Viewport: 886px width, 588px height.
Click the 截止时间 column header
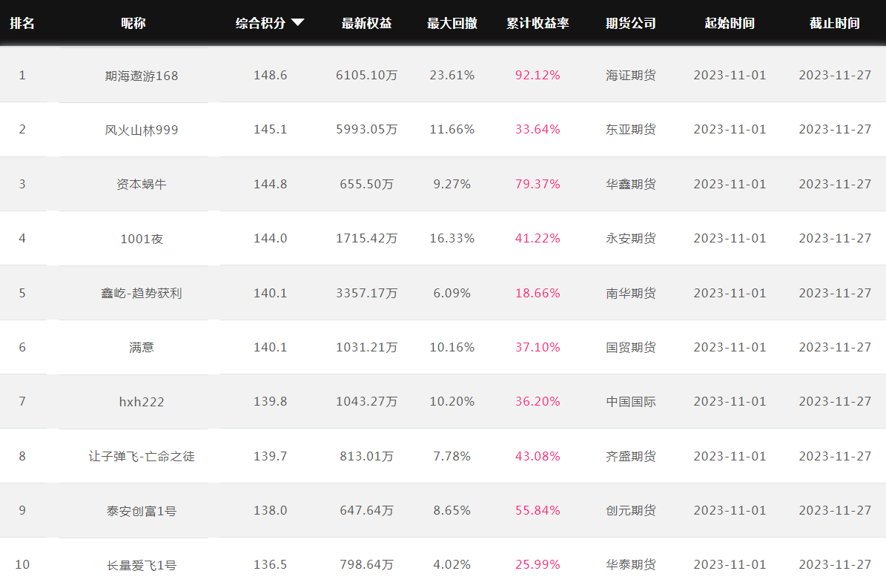click(x=835, y=23)
